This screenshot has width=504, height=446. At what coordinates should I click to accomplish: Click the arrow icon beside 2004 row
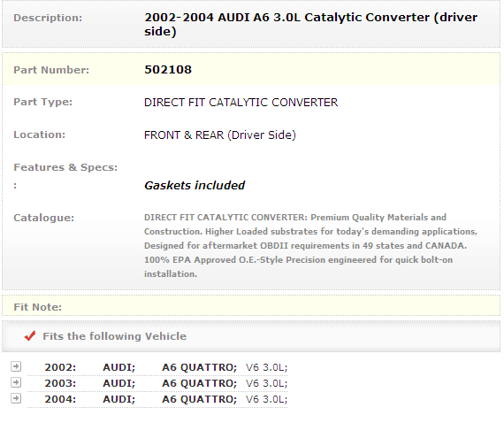click(x=16, y=398)
